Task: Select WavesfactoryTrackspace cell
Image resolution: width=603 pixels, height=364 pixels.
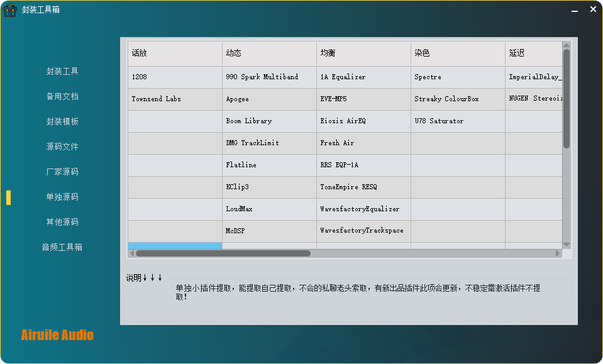Action: click(x=363, y=231)
